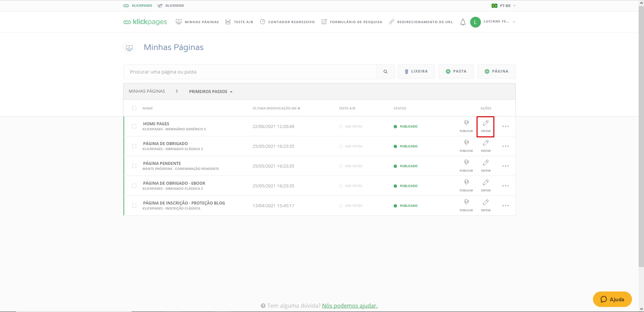Open REDIRECIONAMENTO DE URL in the top nav
Screen dimensions: 644x312
click(x=421, y=22)
